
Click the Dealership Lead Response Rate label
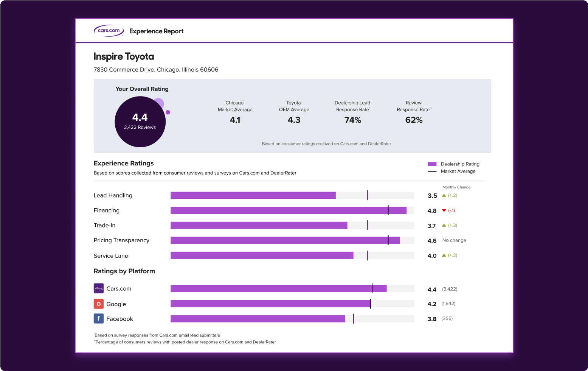[352, 106]
